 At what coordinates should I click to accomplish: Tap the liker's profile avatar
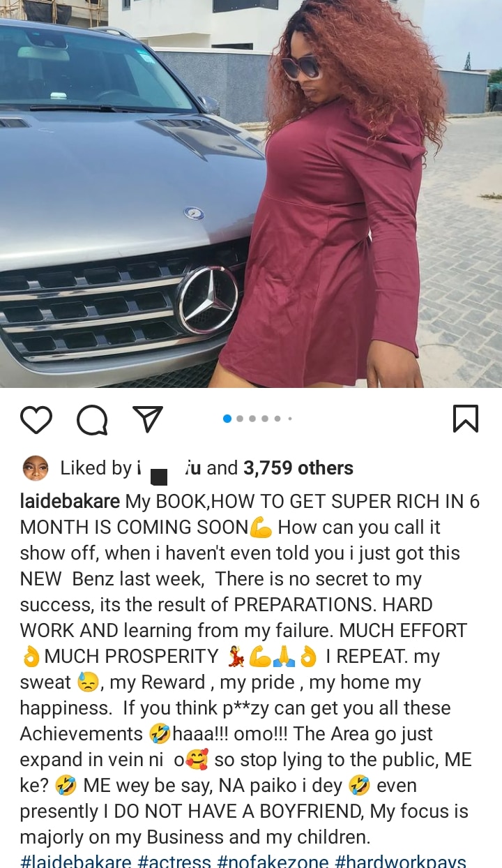36,468
